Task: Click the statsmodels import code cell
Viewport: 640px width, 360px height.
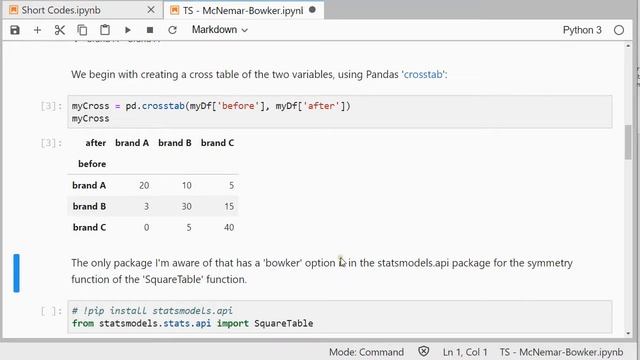Action: pyautogui.click(x=340, y=317)
